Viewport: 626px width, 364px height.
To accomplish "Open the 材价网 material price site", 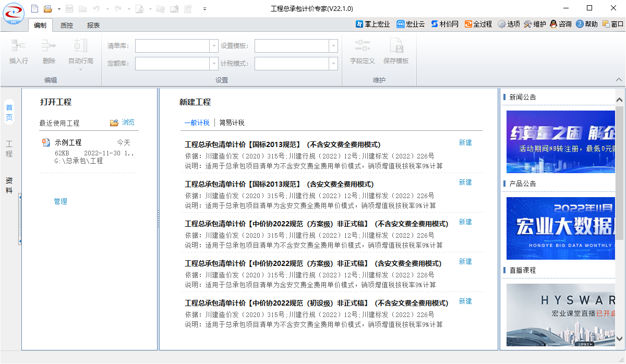I will pos(444,24).
